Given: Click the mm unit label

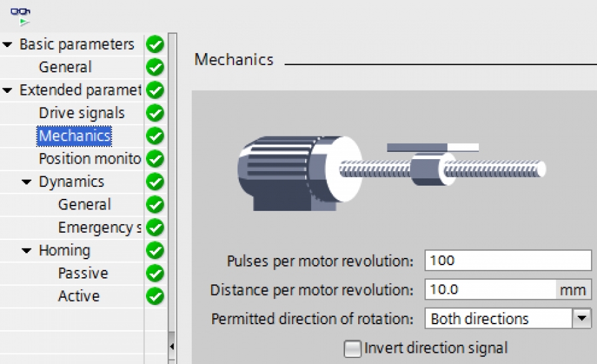Looking at the screenshot, I should coord(572,290).
